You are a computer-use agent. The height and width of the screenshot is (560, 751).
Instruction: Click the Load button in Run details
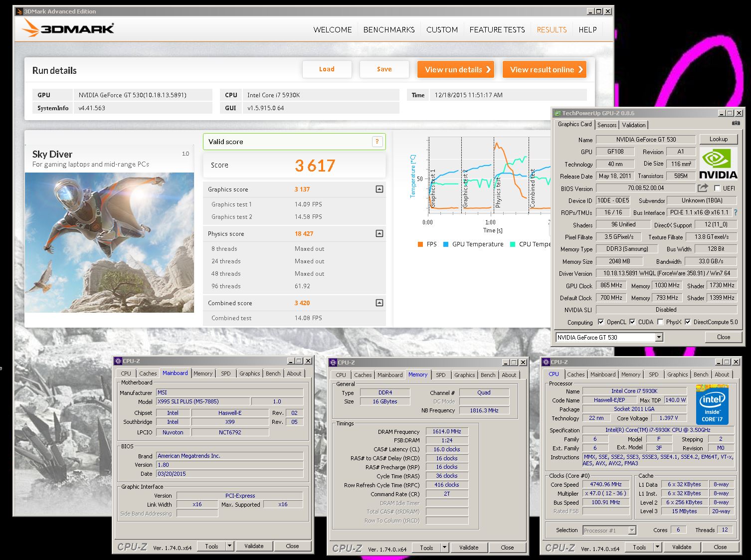point(327,69)
